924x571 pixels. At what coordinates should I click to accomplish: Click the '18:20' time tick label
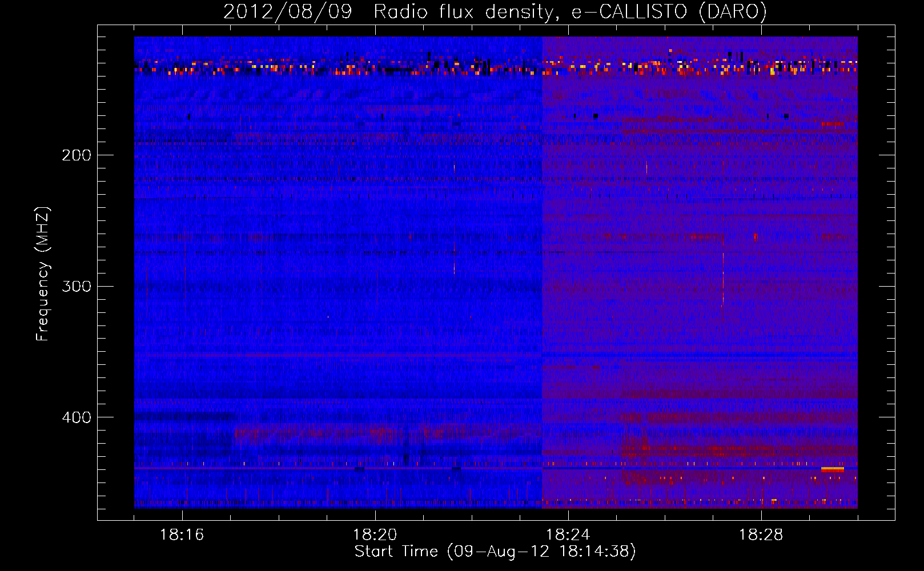375,535
